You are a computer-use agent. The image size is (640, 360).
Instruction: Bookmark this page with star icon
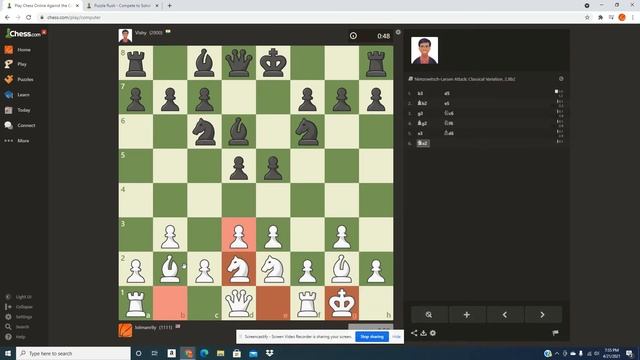(x=587, y=18)
